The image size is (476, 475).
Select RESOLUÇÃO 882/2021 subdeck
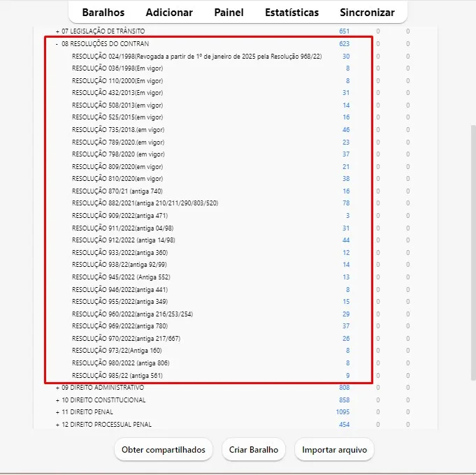(145, 203)
